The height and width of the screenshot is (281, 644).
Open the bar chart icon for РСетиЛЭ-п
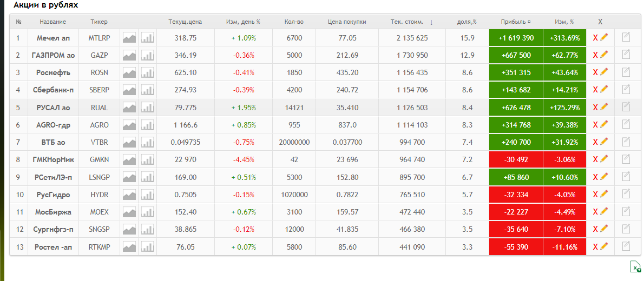click(147, 177)
